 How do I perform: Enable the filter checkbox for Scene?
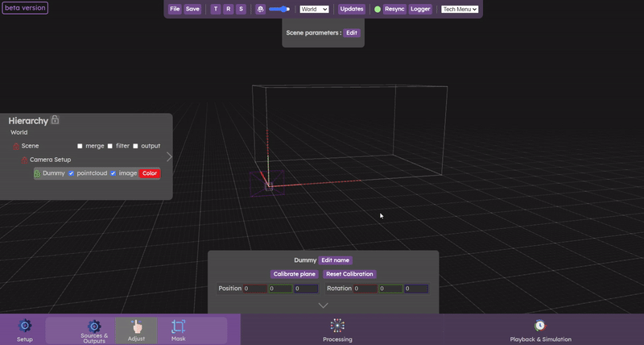[110, 146]
